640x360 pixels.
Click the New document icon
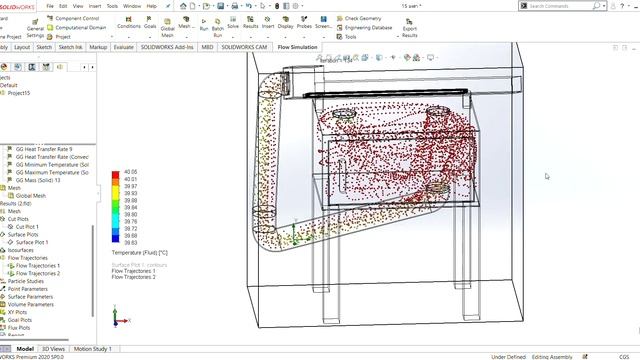click(x=193, y=6)
